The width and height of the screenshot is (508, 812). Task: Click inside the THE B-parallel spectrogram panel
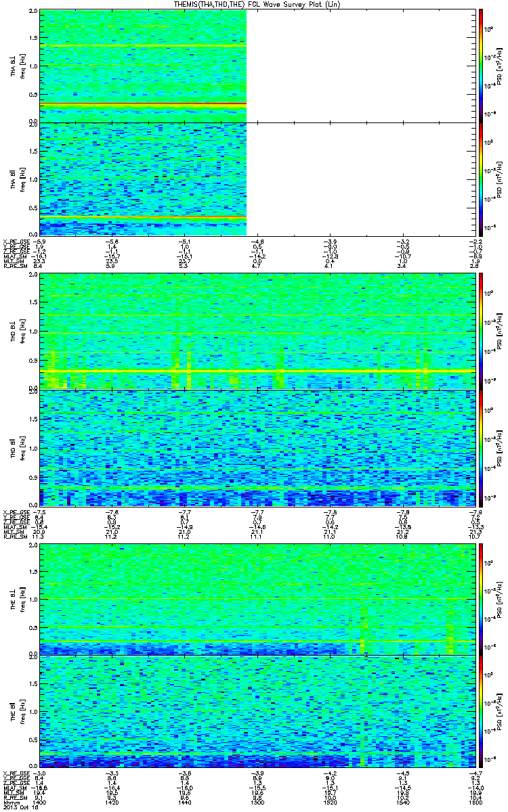[x=257, y=712]
